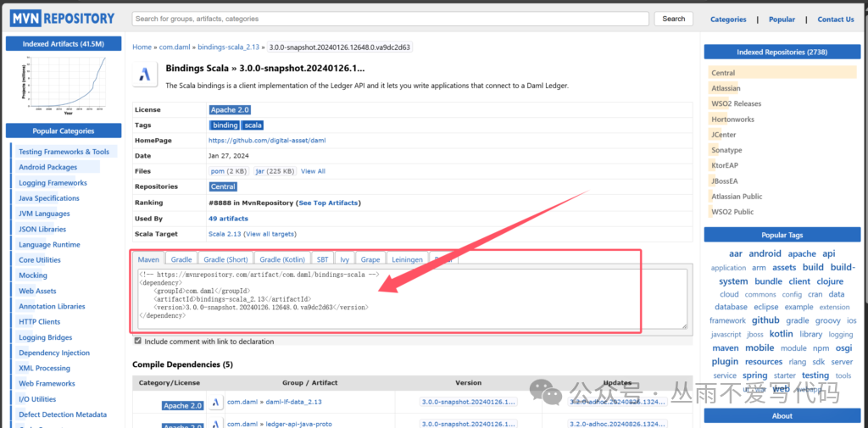
Task: Open Logging Frameworks category
Action: [x=53, y=183]
